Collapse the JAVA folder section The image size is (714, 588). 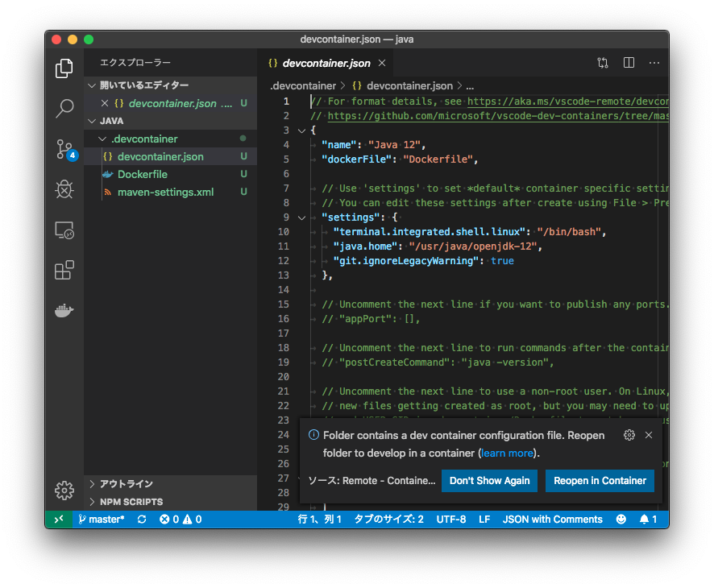(92, 121)
